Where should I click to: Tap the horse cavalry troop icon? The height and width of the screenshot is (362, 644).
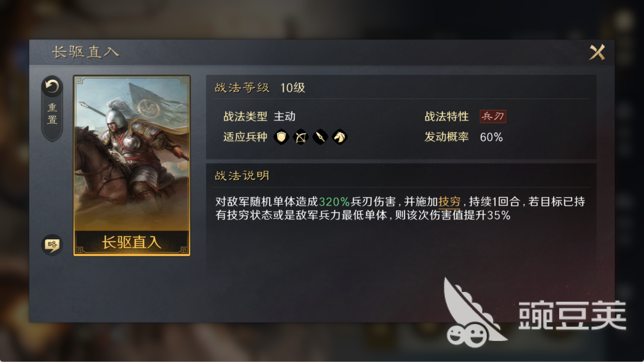coord(339,137)
